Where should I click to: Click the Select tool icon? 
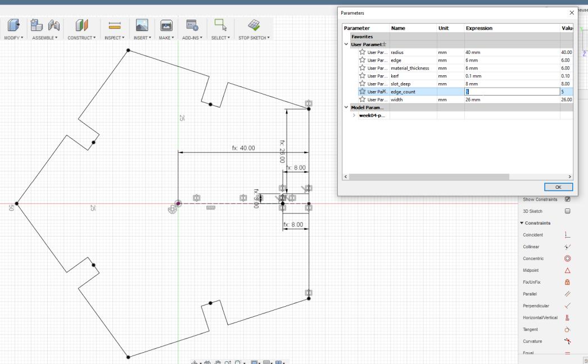tap(220, 25)
